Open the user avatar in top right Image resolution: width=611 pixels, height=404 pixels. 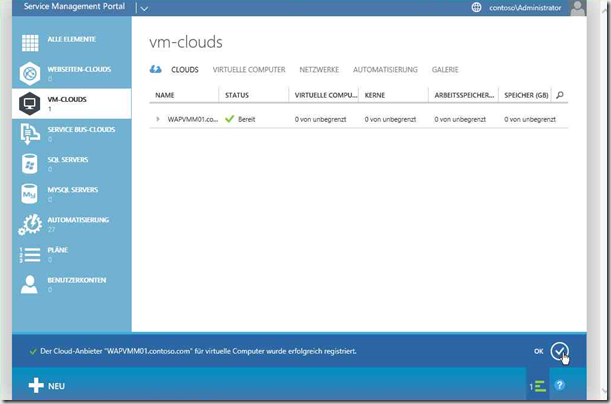pos(577,8)
